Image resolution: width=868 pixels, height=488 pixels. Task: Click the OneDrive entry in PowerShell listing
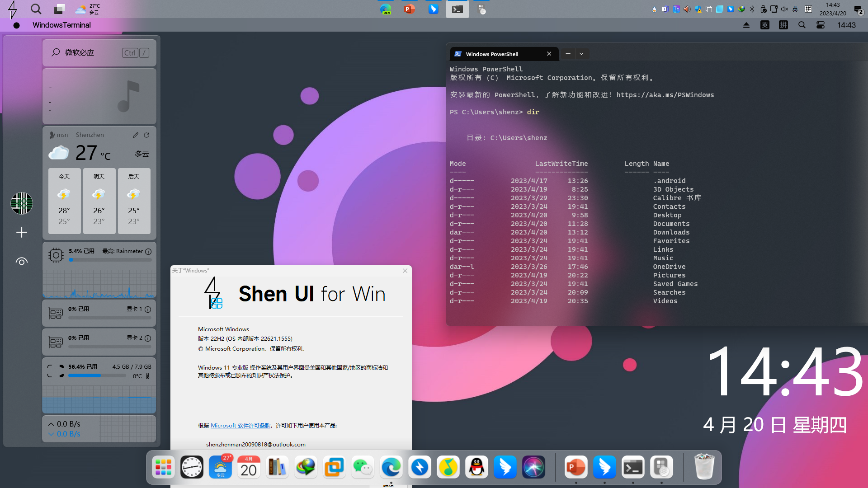(x=669, y=267)
